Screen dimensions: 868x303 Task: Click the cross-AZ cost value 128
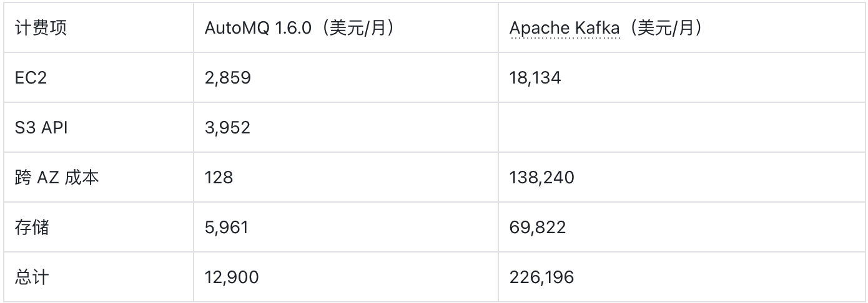coord(219,178)
